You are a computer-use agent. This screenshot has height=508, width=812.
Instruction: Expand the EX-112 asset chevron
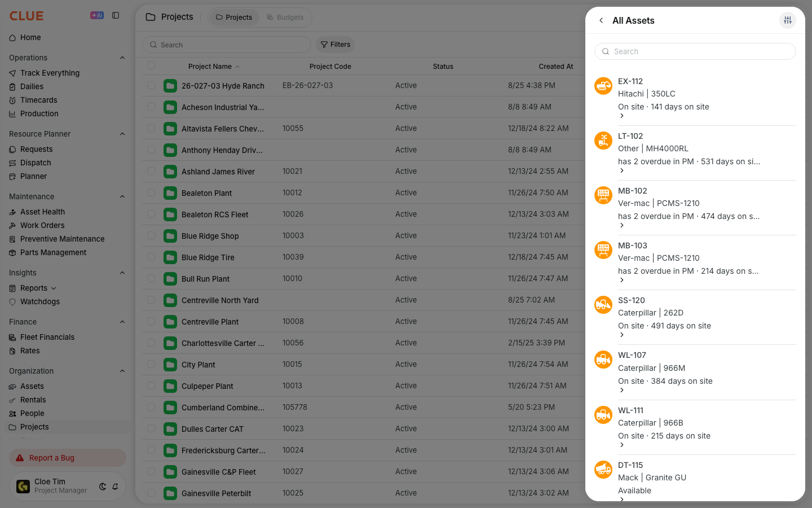[x=622, y=116]
